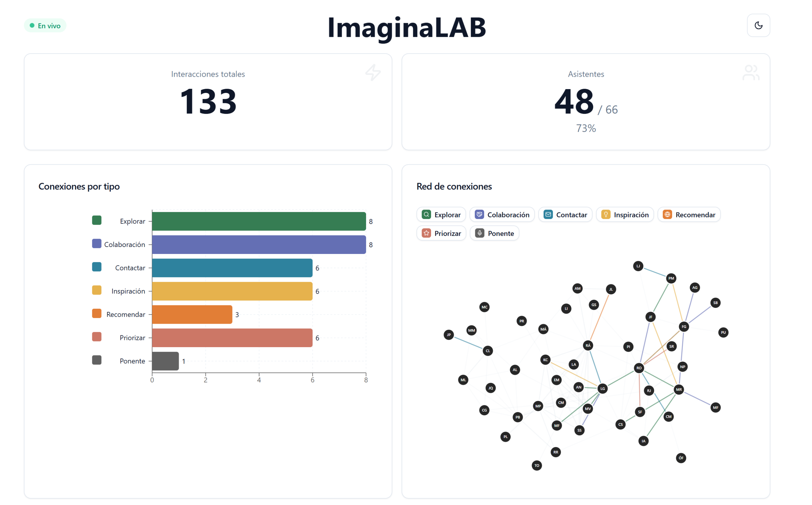Screen dimensions: 812x505
Task: Click the green Explorar legend swatch
Action: pos(96,220)
